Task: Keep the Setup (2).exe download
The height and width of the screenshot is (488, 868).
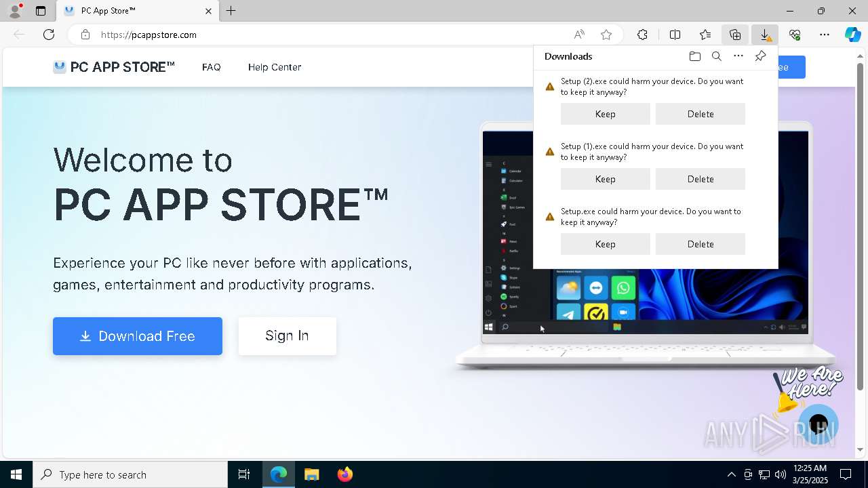Action: (606, 114)
